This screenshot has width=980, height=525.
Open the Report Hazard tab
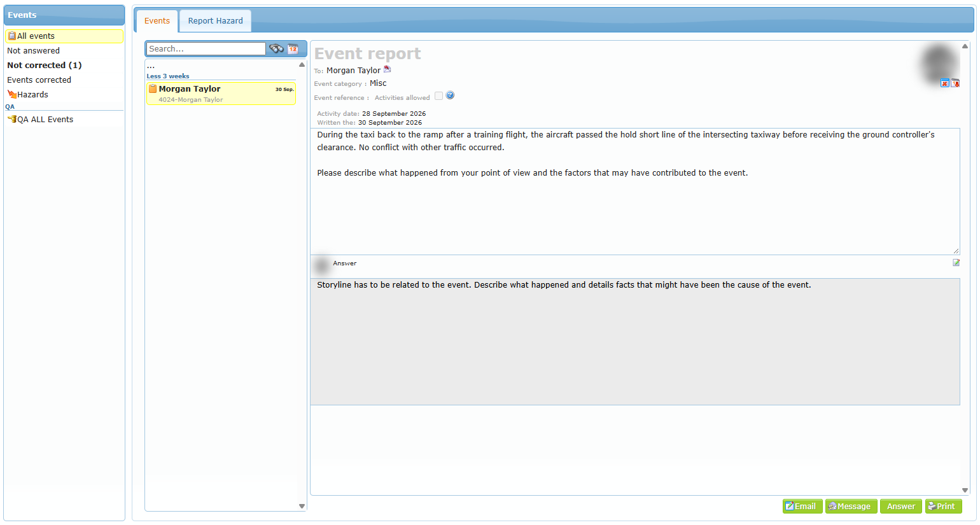pos(216,21)
